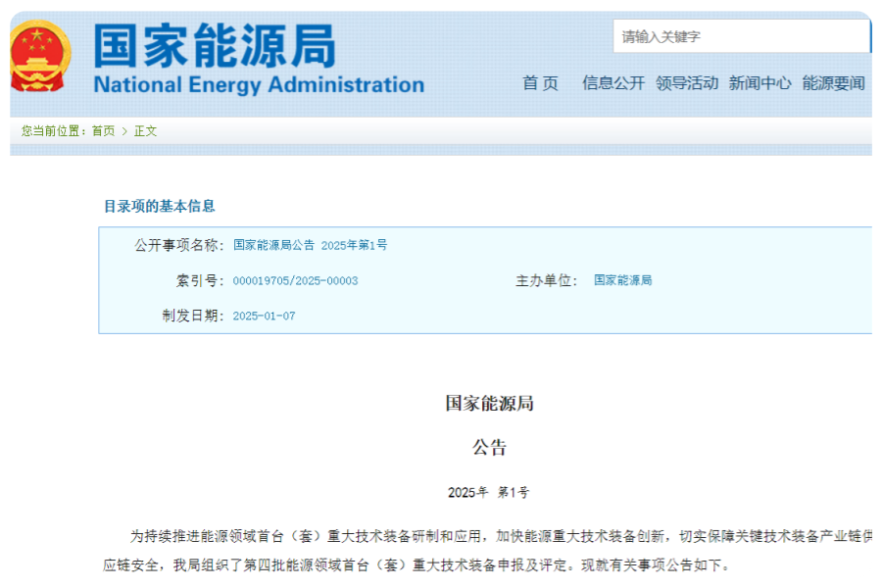The width and height of the screenshot is (882, 588).
Task: Go to 领导活动 section
Action: coord(687,83)
